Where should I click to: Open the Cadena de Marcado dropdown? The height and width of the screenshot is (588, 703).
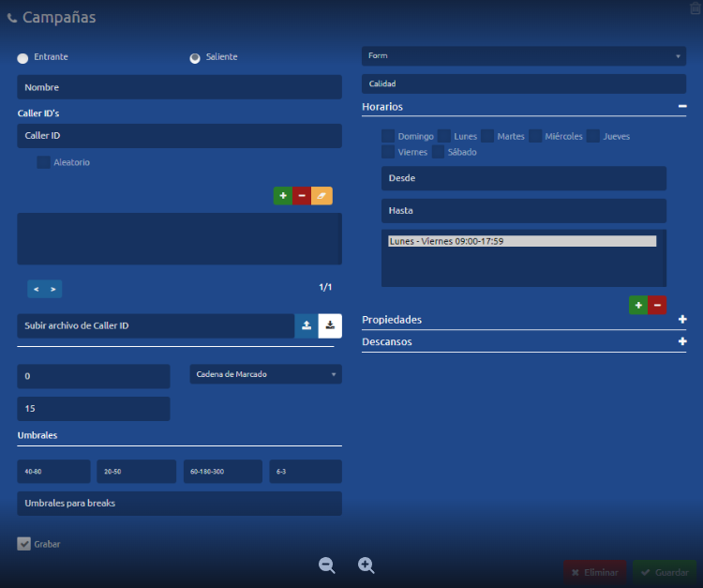click(265, 374)
